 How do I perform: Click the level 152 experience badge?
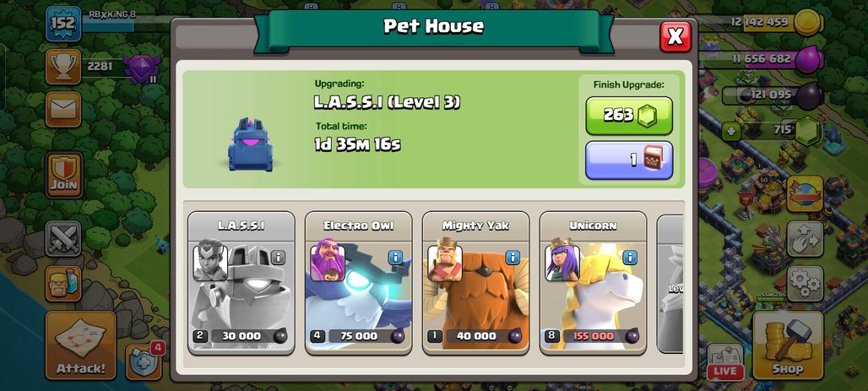point(63,24)
